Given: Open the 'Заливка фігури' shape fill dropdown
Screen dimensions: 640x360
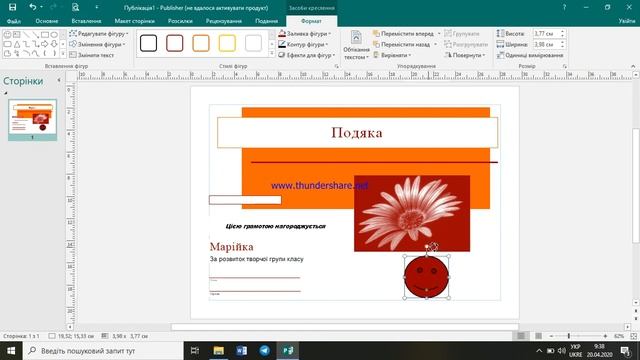Looking at the screenshot, I should tap(304, 33).
